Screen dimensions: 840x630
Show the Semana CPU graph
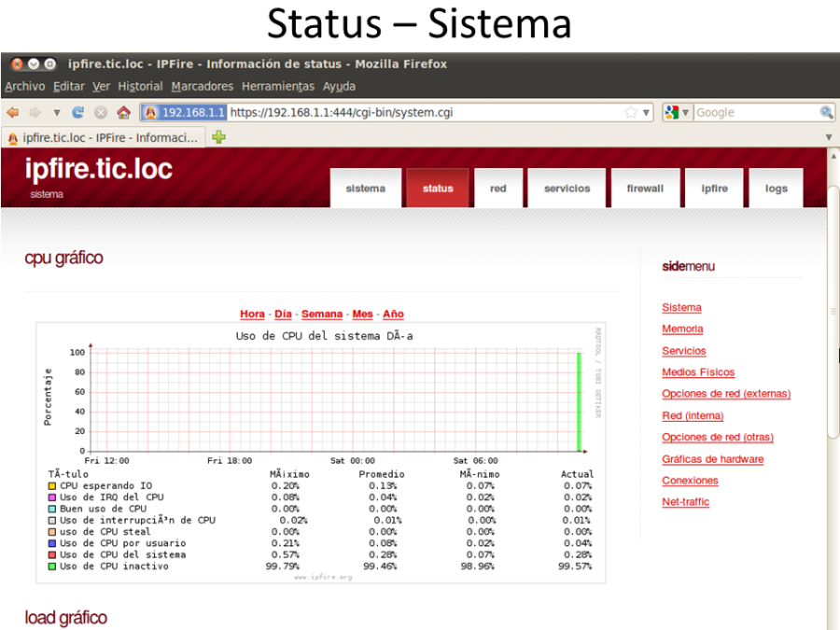[322, 315]
